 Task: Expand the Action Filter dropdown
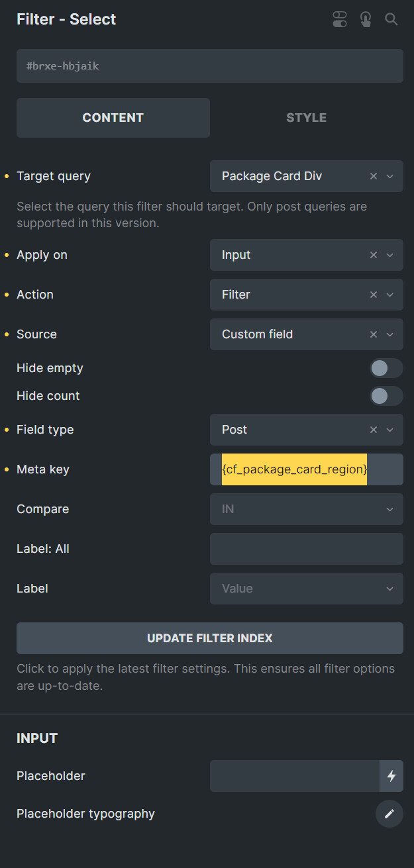pyautogui.click(x=390, y=295)
